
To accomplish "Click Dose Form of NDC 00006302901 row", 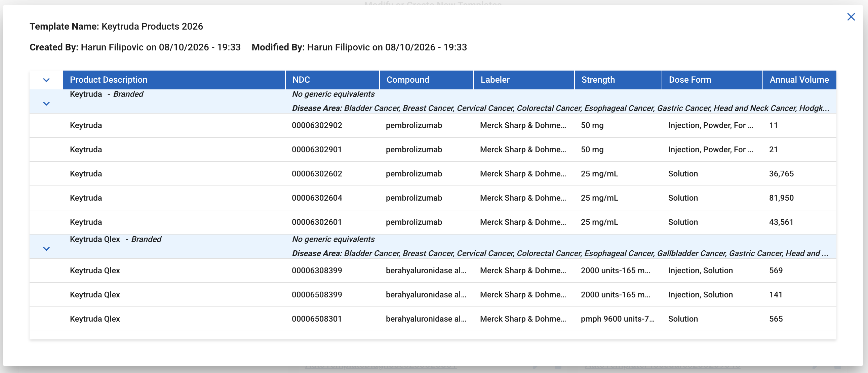I will tap(711, 150).
